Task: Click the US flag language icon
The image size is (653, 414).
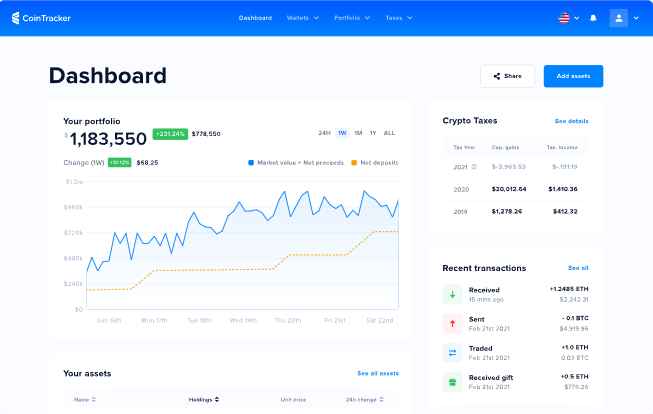Action: point(564,18)
